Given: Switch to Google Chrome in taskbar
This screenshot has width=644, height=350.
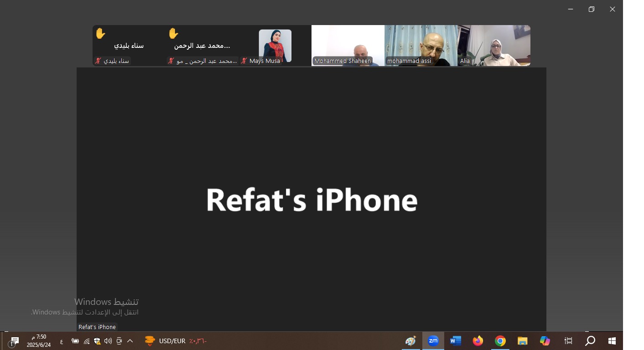Looking at the screenshot, I should tap(500, 341).
